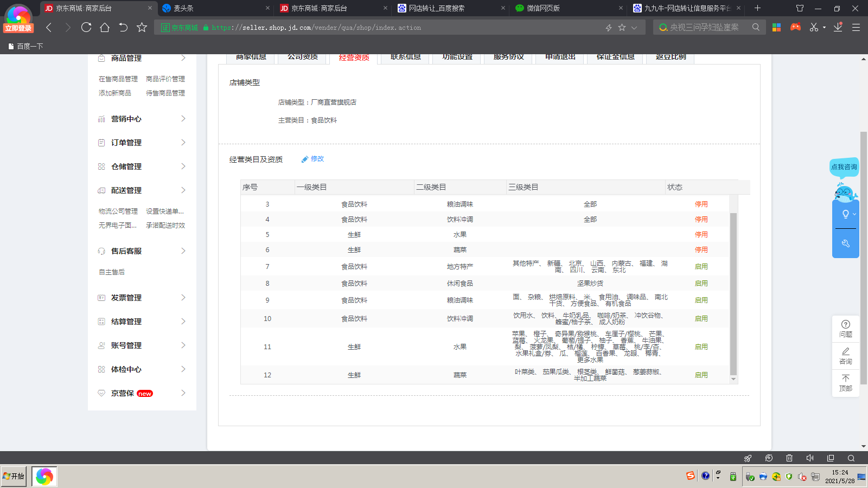This screenshot has height=488, width=868.
Task: Click the wrench icon in blue widget
Action: coord(846,243)
